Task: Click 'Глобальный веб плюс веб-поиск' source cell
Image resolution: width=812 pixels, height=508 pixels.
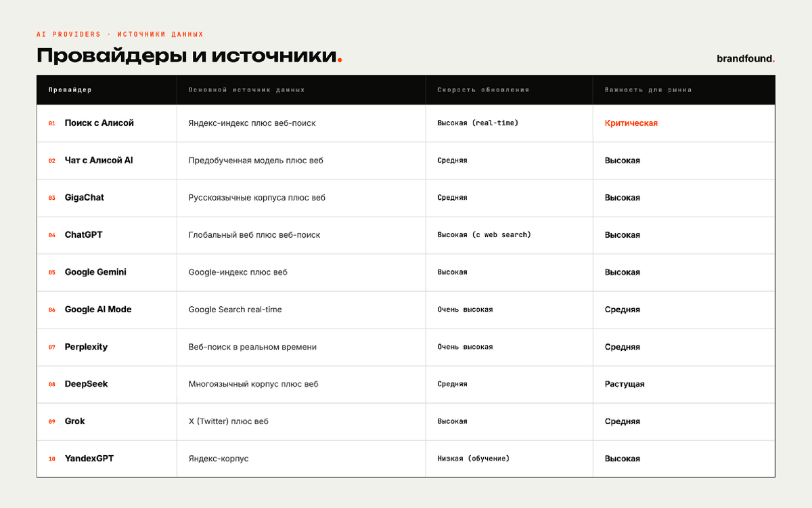Action: (254, 235)
